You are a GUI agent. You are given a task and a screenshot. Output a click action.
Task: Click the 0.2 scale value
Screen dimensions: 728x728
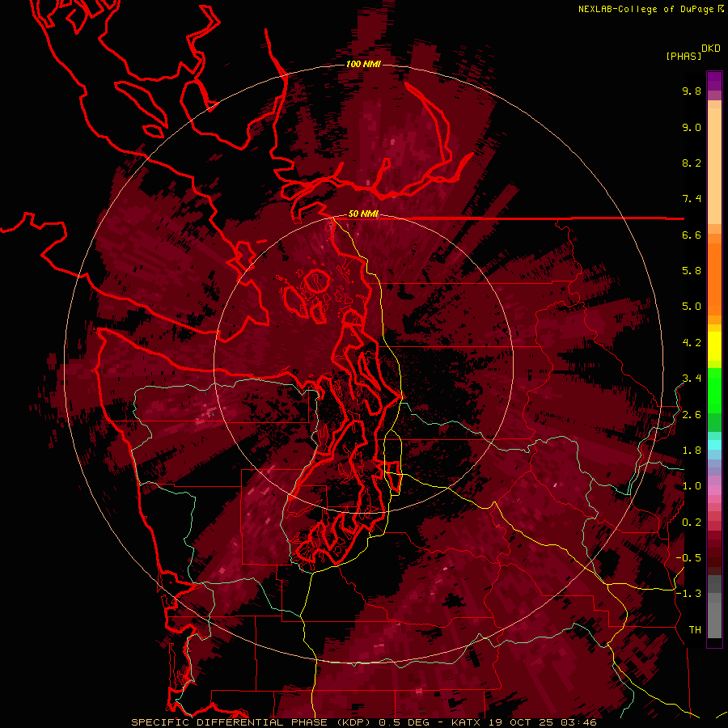(692, 523)
